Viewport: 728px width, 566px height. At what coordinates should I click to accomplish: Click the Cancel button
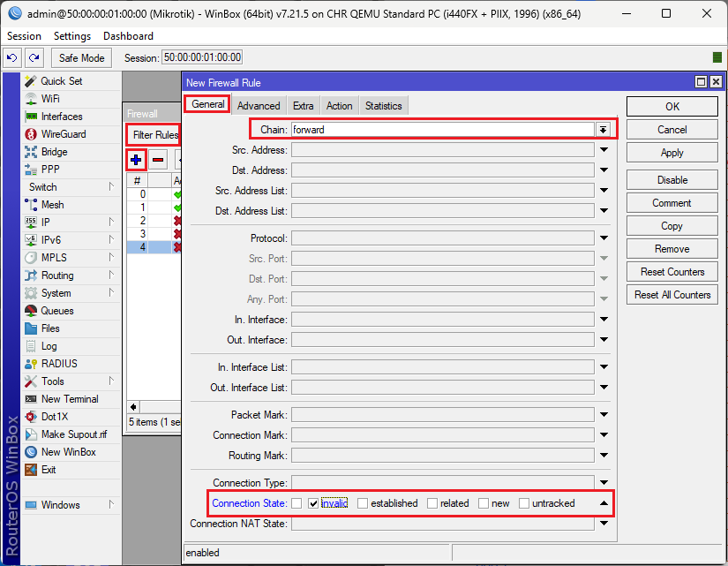[672, 130]
